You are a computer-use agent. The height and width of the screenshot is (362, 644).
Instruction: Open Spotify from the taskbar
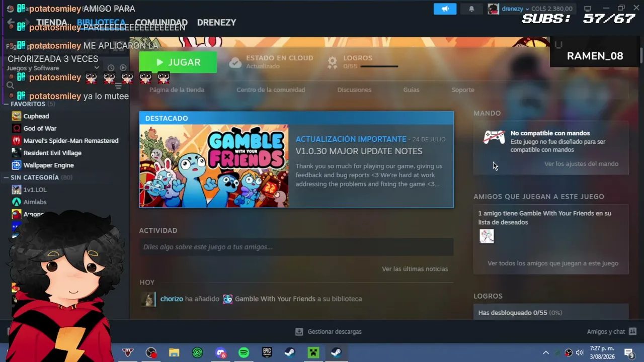point(244,352)
